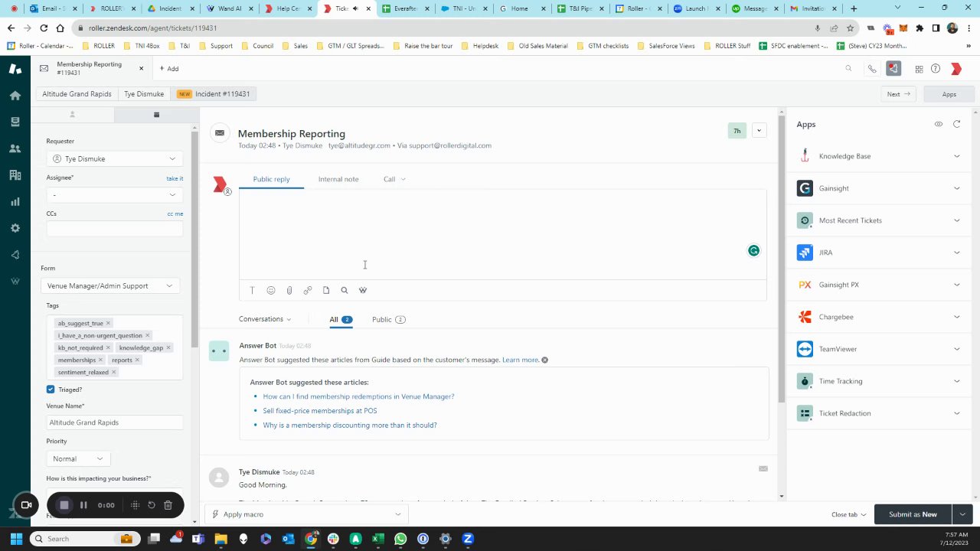
Task: Open the Apply macro dropdown
Action: coord(306,514)
